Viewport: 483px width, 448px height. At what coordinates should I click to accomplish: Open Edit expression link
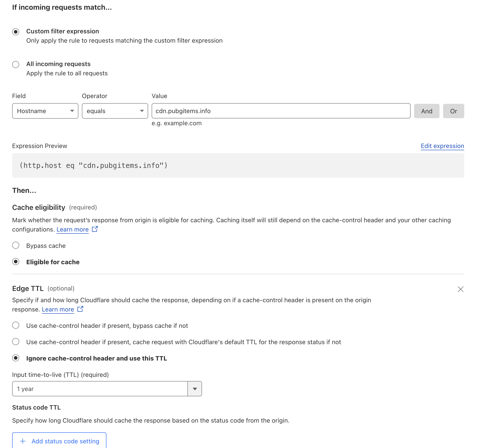[x=442, y=146]
